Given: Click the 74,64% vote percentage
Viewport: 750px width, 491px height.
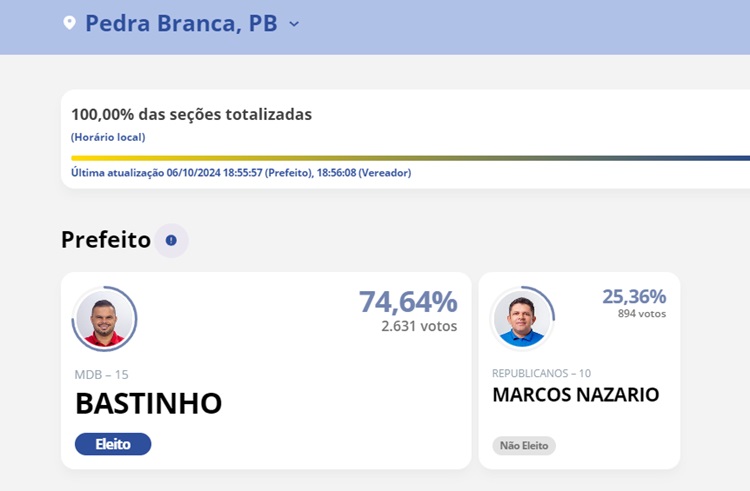Looking at the screenshot, I should coord(408,301).
